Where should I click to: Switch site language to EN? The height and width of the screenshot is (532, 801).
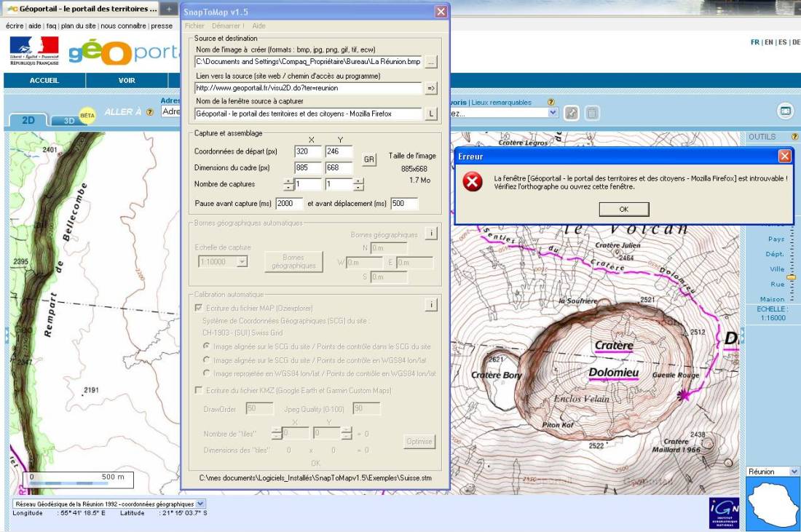tap(768, 42)
